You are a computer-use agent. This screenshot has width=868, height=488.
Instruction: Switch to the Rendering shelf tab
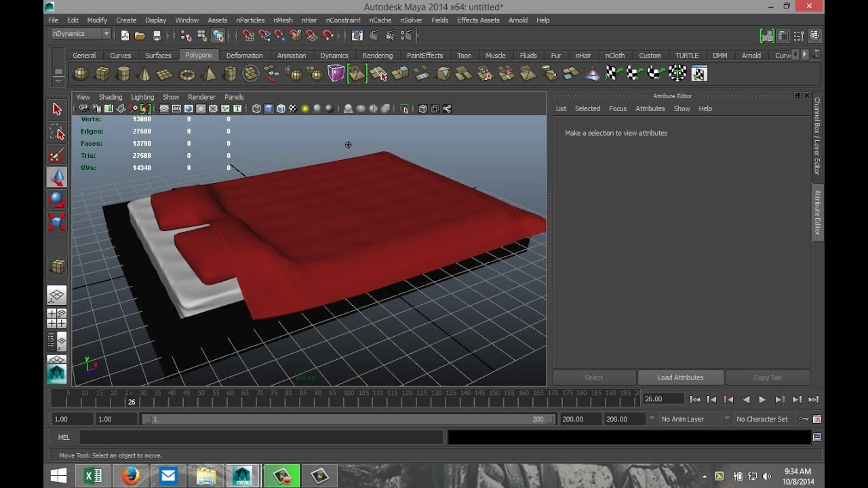click(x=377, y=56)
